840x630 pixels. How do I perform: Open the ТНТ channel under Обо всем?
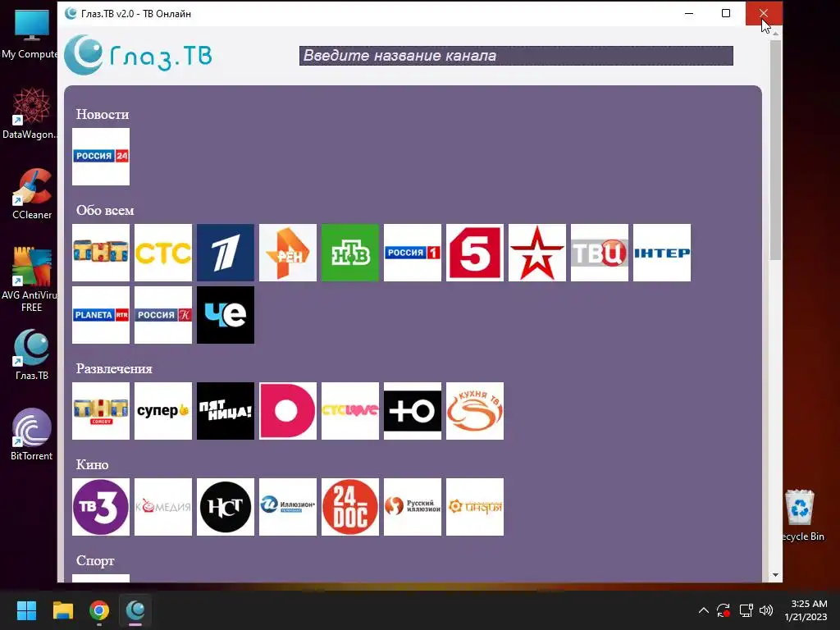tap(101, 253)
